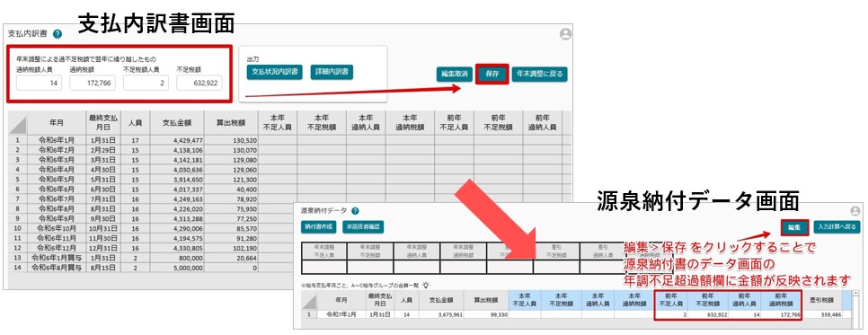Click 編集 button in 源泉納付データ window
The height and width of the screenshot is (335, 868).
tap(794, 226)
